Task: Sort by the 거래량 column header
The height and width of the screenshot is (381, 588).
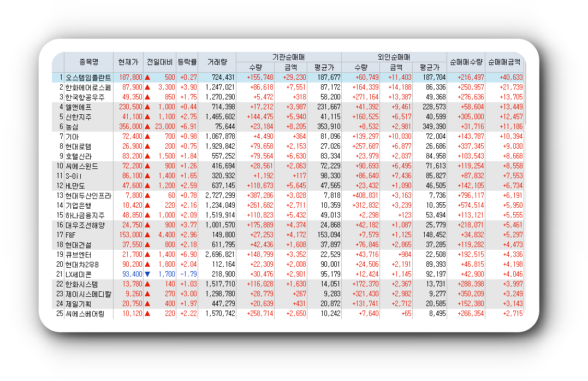Action: pos(217,62)
